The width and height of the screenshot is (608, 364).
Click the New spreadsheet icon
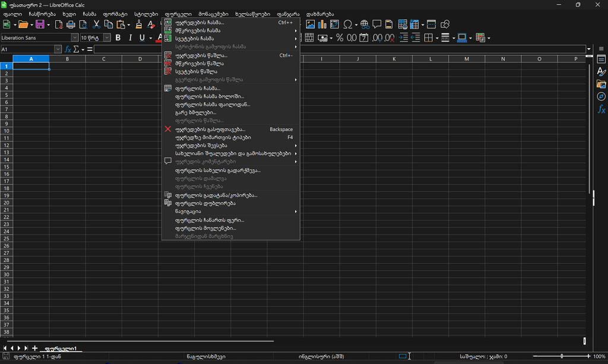7,24
